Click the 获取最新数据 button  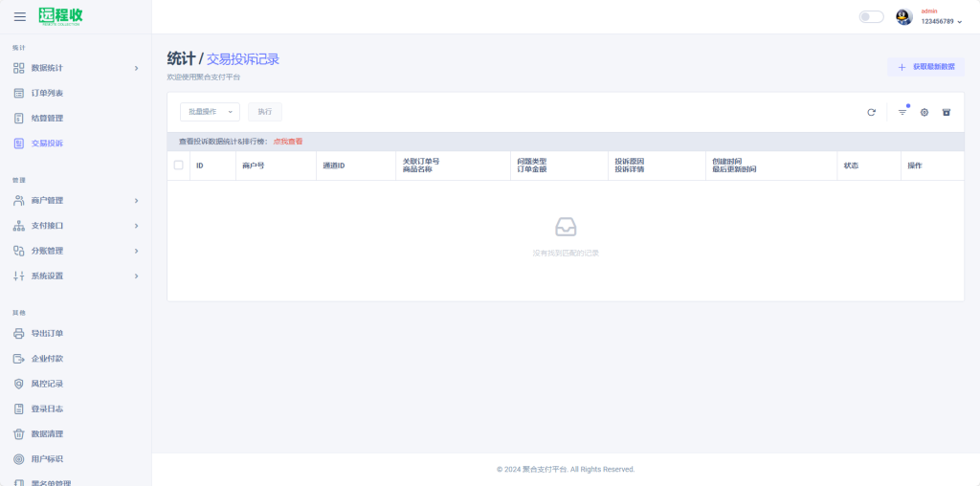tap(925, 67)
